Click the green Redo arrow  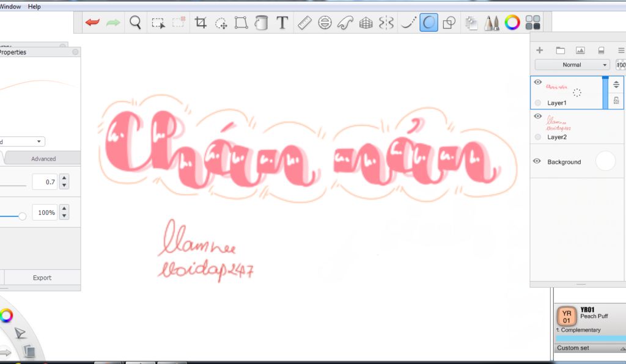tap(113, 23)
